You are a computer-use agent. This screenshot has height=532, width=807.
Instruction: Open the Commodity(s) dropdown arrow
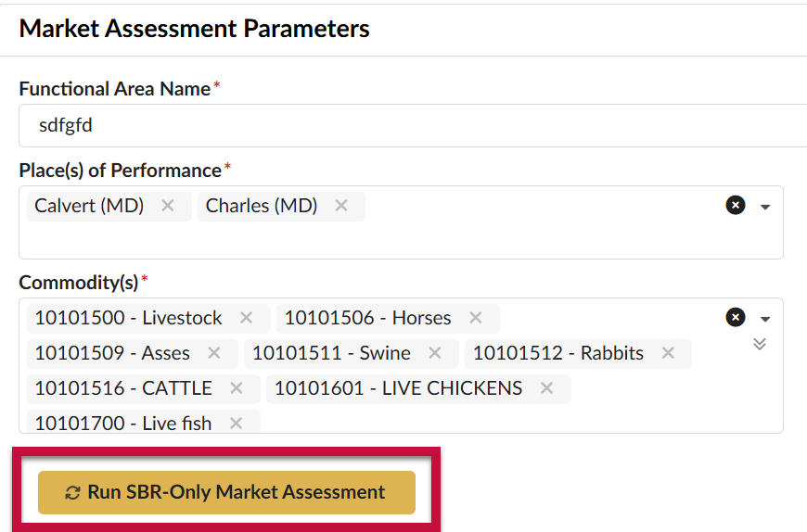tap(765, 319)
